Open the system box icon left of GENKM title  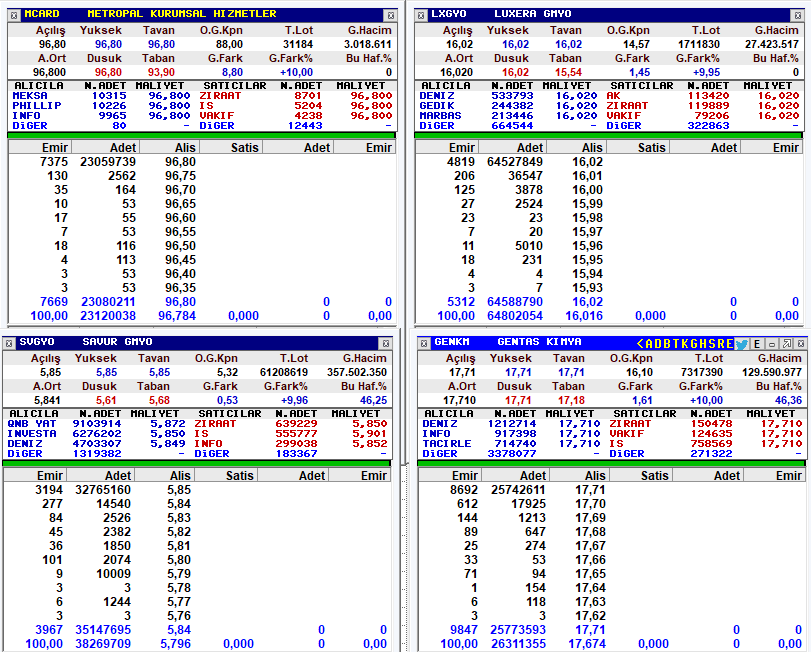point(424,343)
